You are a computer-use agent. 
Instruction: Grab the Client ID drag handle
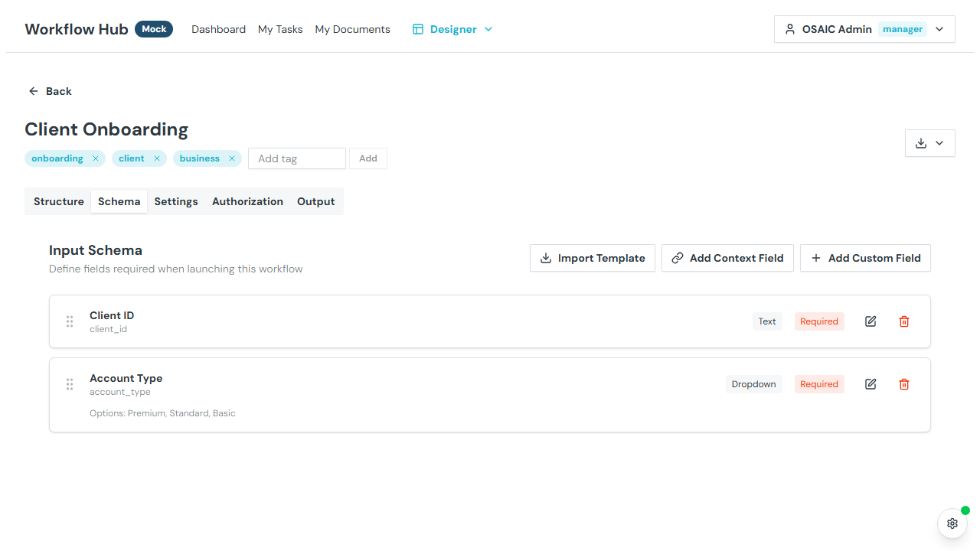click(x=70, y=321)
